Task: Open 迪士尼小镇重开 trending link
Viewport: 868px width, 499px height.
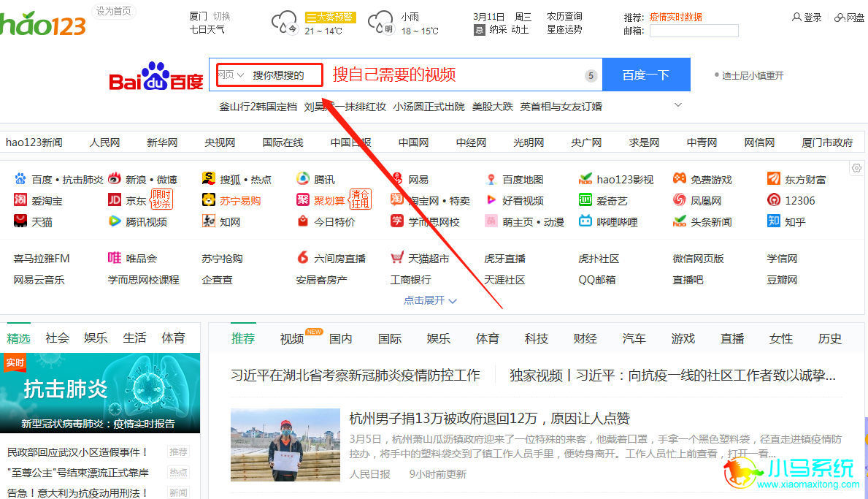Action: click(x=753, y=75)
